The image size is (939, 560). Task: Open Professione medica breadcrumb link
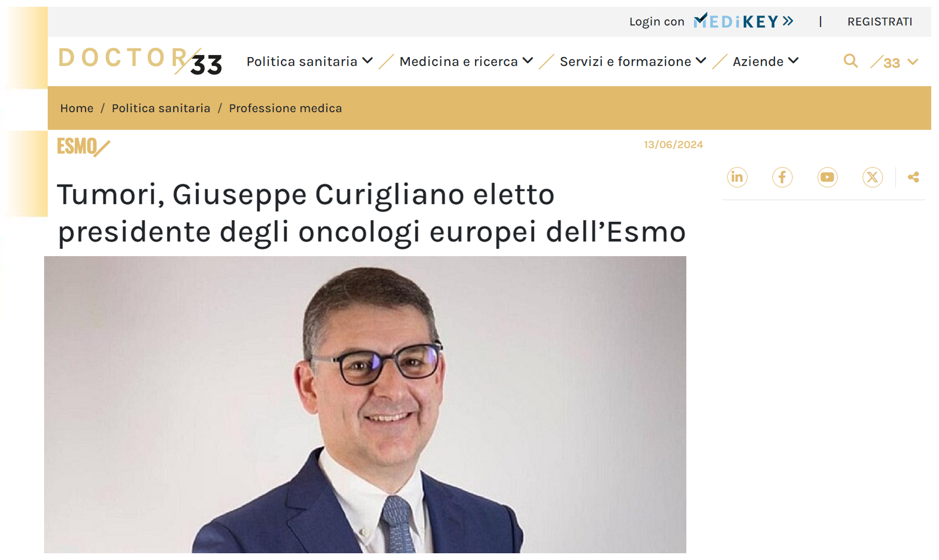pos(285,108)
